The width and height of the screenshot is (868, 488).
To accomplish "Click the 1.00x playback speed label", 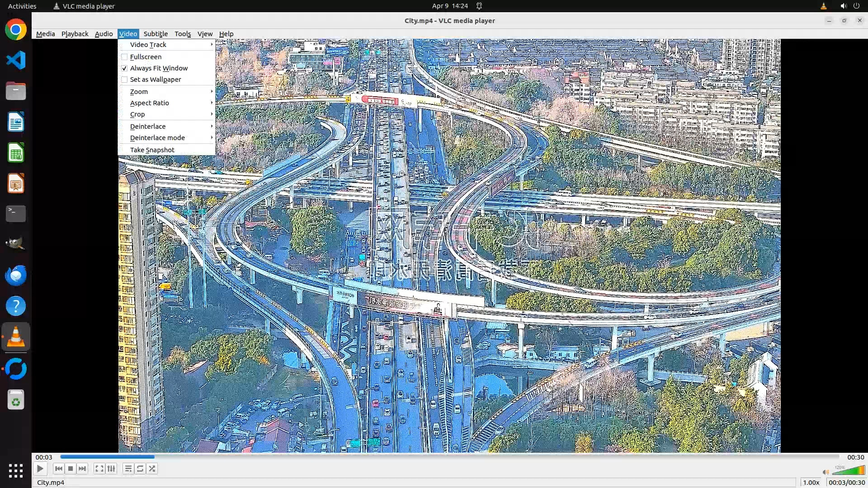I will (811, 483).
